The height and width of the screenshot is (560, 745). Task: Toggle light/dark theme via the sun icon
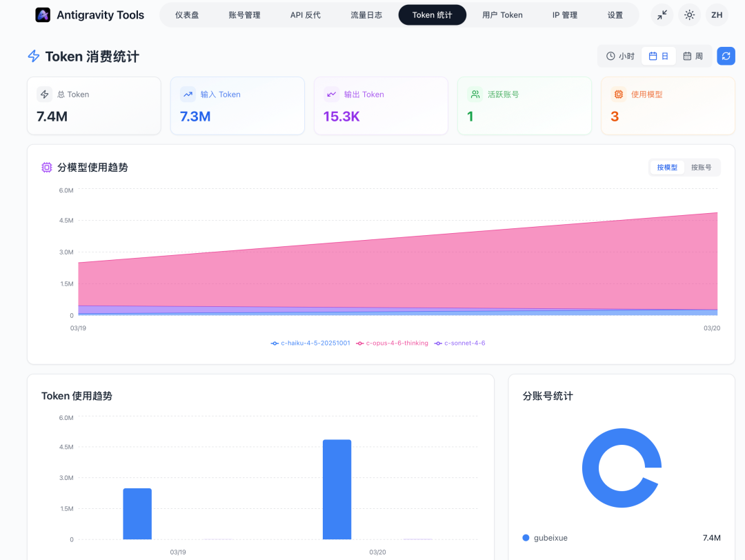689,14
